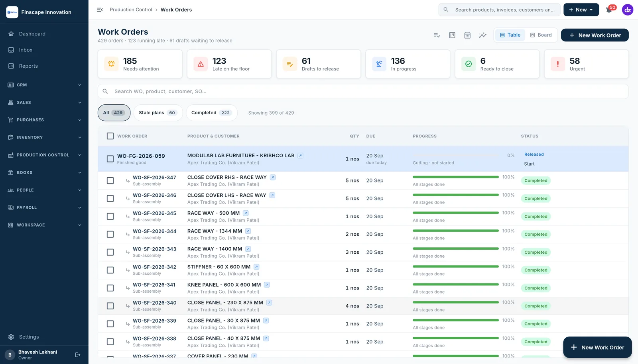This screenshot has height=364, width=638.
Task: Open the calendar view icon
Action: (467, 35)
